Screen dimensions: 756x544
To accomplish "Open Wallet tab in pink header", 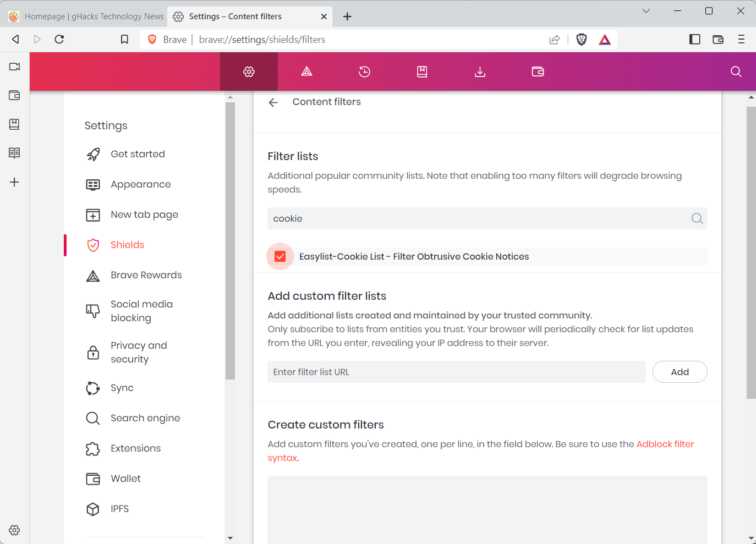I will [538, 72].
